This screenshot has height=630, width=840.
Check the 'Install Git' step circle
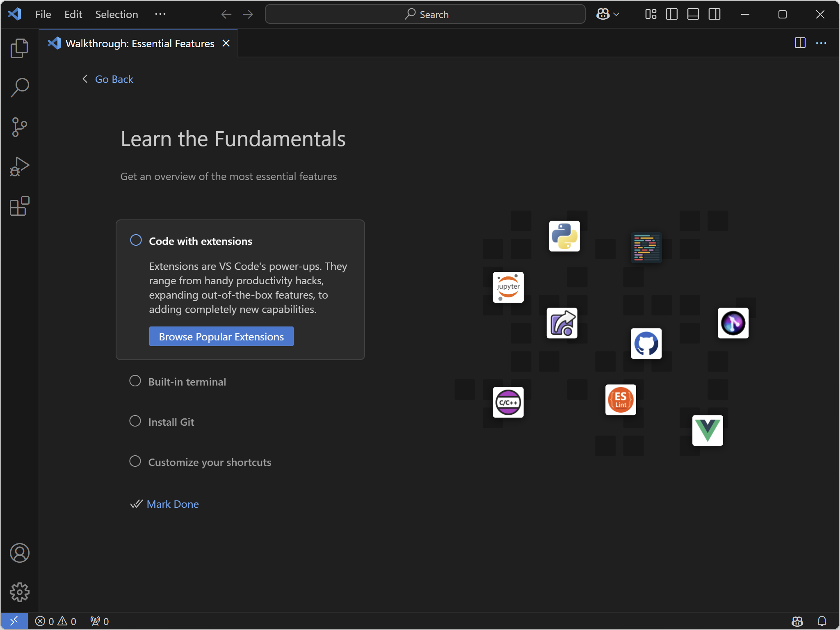pos(135,421)
